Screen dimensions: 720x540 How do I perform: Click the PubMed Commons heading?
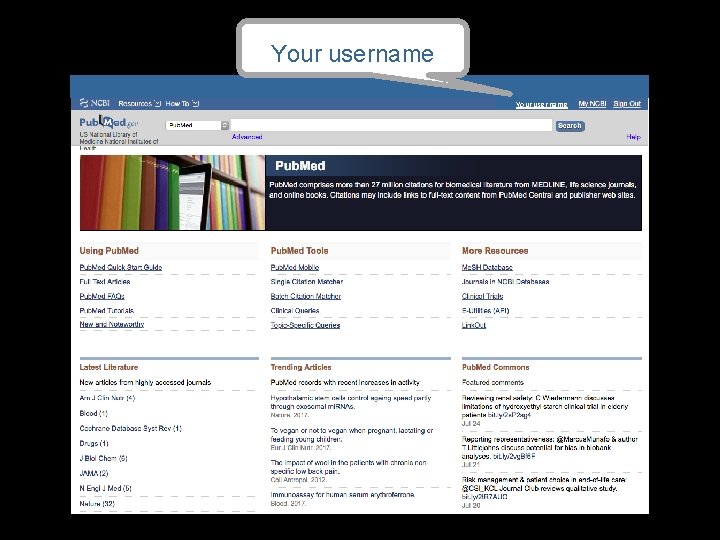[495, 367]
